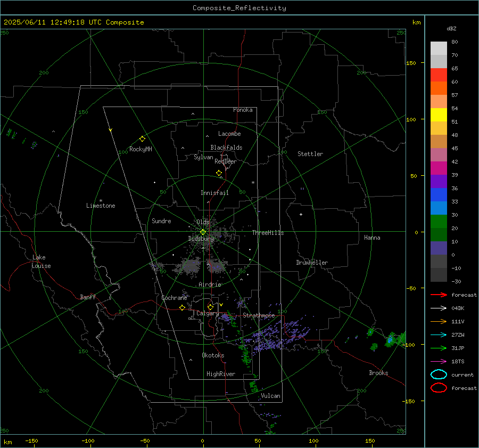Click the Brooks label
Screen dimensions: 479x448
[x=378, y=373]
